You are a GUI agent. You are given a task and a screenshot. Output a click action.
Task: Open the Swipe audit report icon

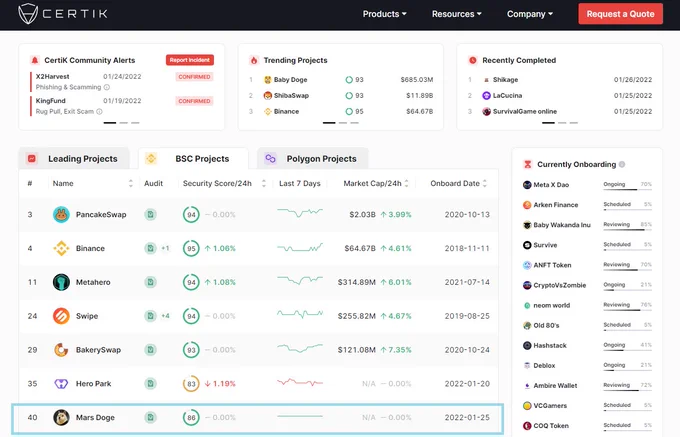pyautogui.click(x=150, y=316)
